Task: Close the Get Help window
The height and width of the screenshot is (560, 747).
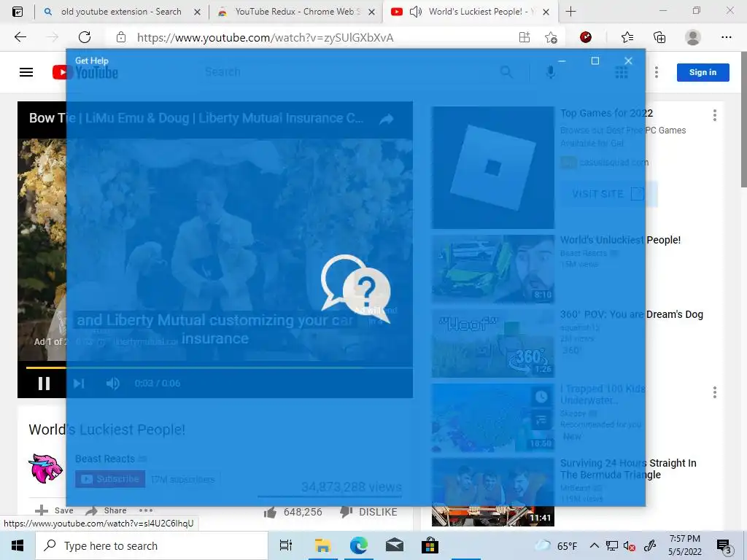Action: coord(628,61)
